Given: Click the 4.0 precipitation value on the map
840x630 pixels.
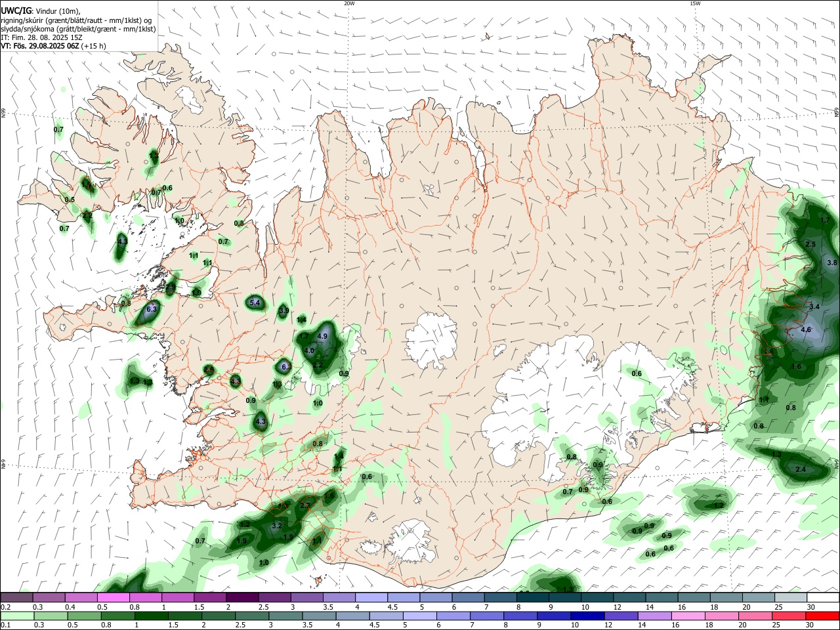Looking at the screenshot, I should [x=310, y=350].
